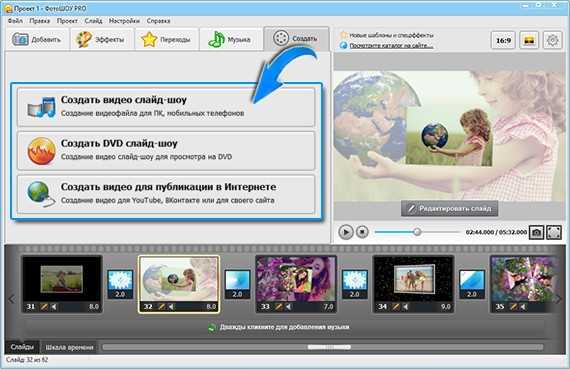Screen dimensions: 570x369
Task: Open settings via the gear icon
Action: click(x=552, y=40)
